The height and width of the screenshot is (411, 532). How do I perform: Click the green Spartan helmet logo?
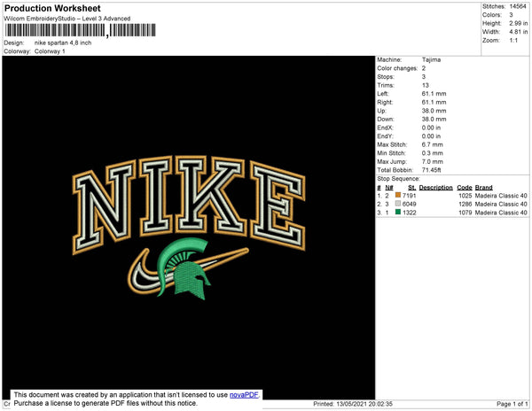tap(184, 268)
